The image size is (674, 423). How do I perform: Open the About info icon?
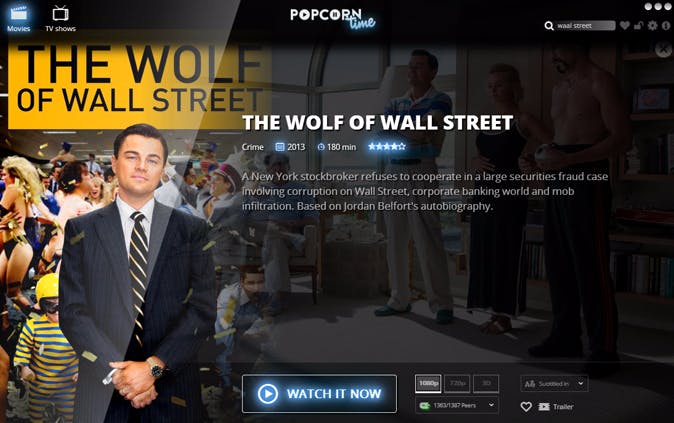coord(666,25)
